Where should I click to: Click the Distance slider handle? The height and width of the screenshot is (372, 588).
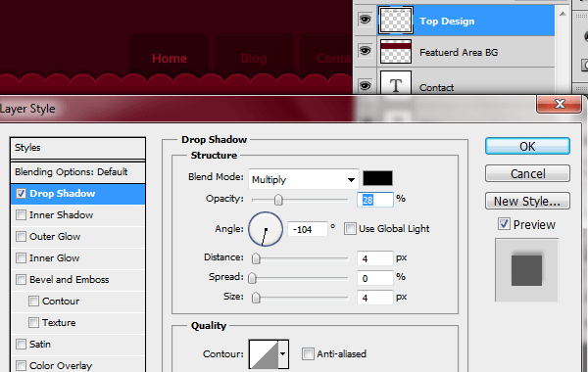pyautogui.click(x=256, y=258)
